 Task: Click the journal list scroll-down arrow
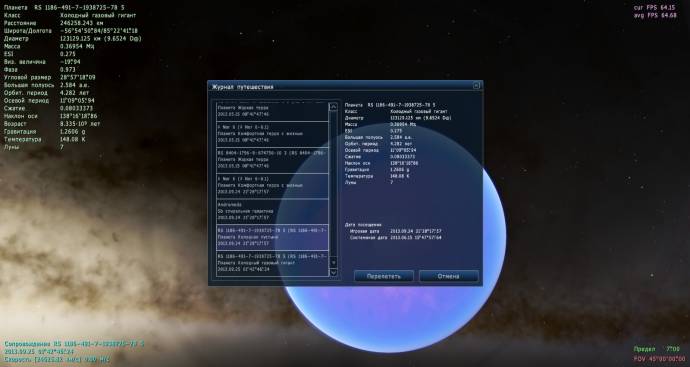click(x=333, y=273)
